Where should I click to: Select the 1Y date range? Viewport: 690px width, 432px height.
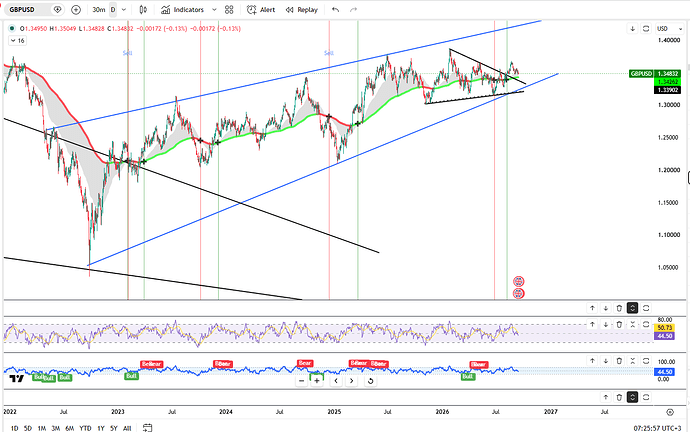click(101, 428)
